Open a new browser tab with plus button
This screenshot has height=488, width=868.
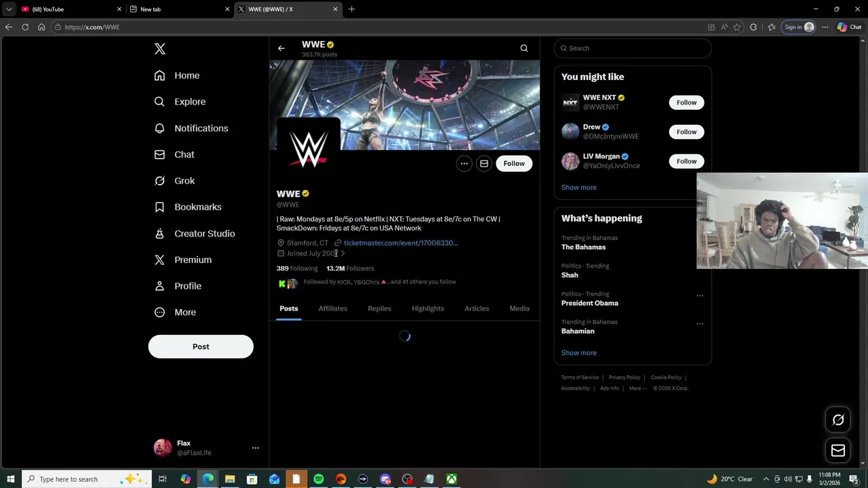(x=351, y=9)
